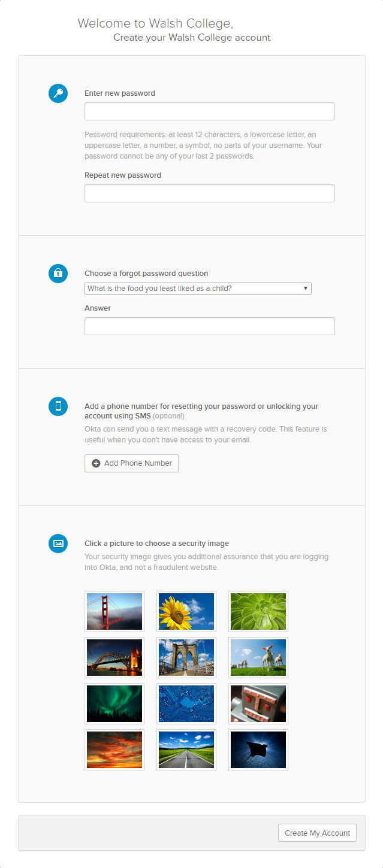Focus the Repeat new password field
Image resolution: width=383 pixels, height=868 pixels.
pos(210,193)
